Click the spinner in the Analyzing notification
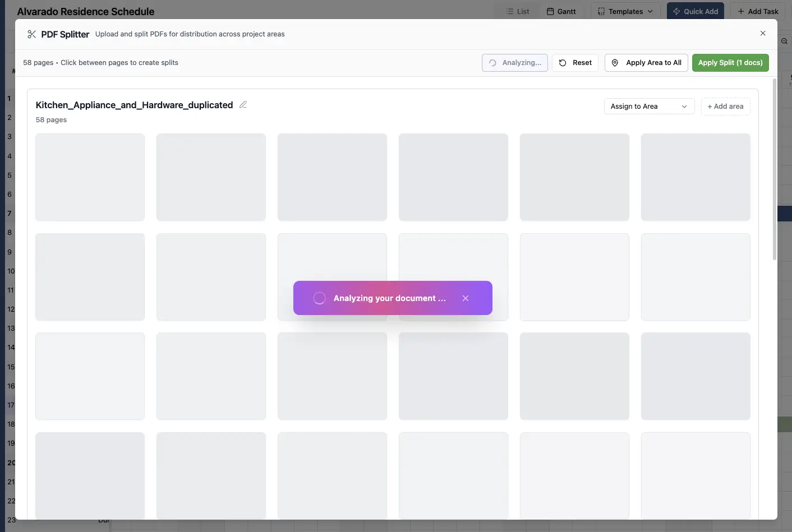Viewport: 792px width, 532px height. tap(319, 298)
